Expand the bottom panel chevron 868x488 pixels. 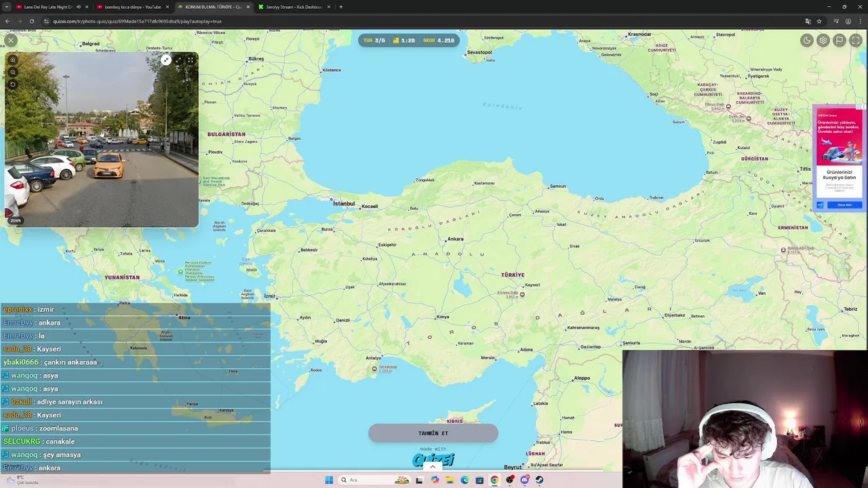[x=433, y=466]
